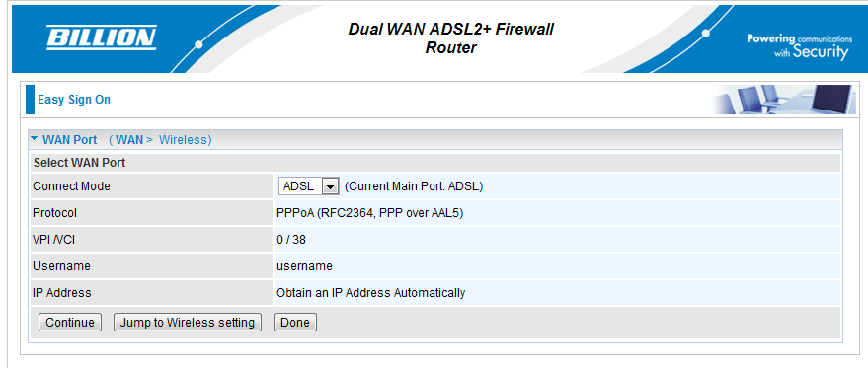Click the Select WAN Port header row

(435, 163)
